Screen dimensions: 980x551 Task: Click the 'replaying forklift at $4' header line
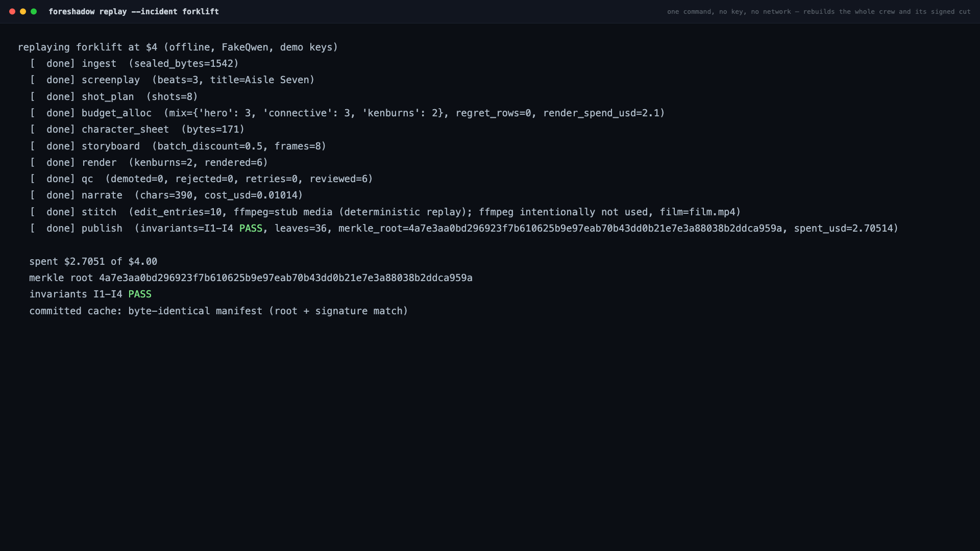pyautogui.click(x=178, y=47)
